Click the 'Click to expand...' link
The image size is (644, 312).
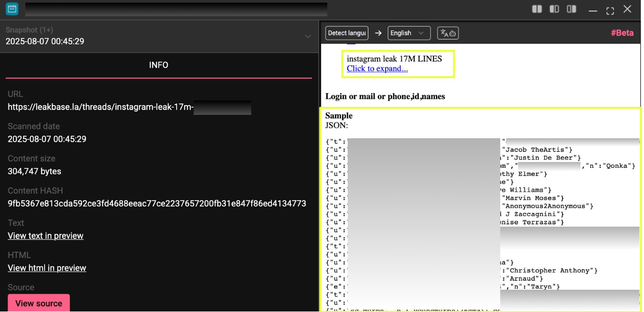coord(377,69)
